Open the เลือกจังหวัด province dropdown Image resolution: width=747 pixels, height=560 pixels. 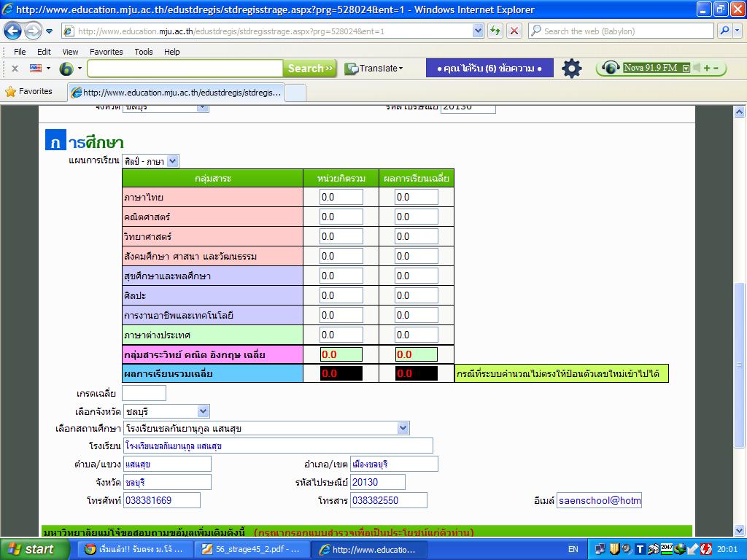tap(203, 411)
